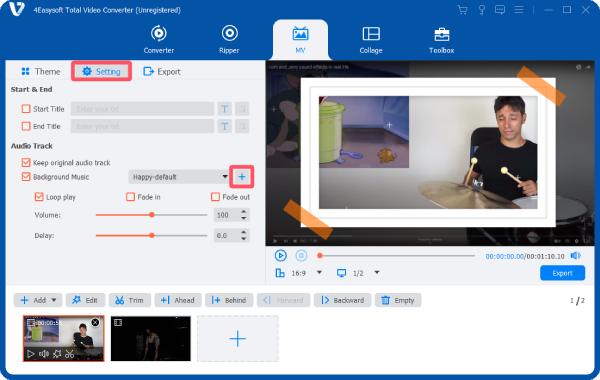Click the shopping cart icon
The width and height of the screenshot is (600, 380).
pyautogui.click(x=462, y=10)
